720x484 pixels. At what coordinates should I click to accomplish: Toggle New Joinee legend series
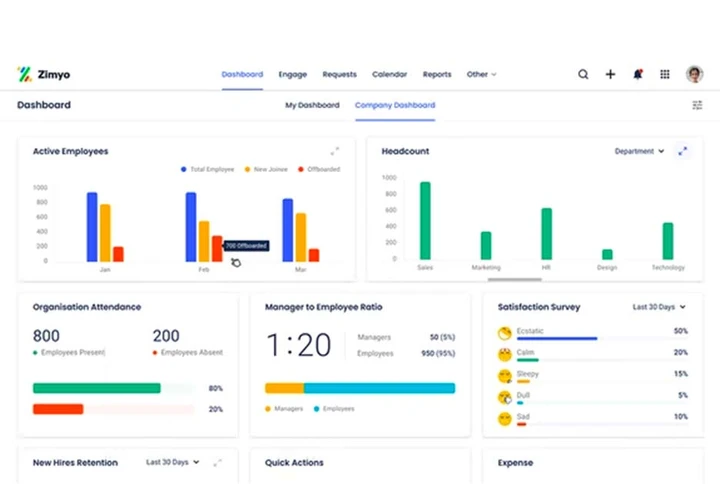click(265, 169)
